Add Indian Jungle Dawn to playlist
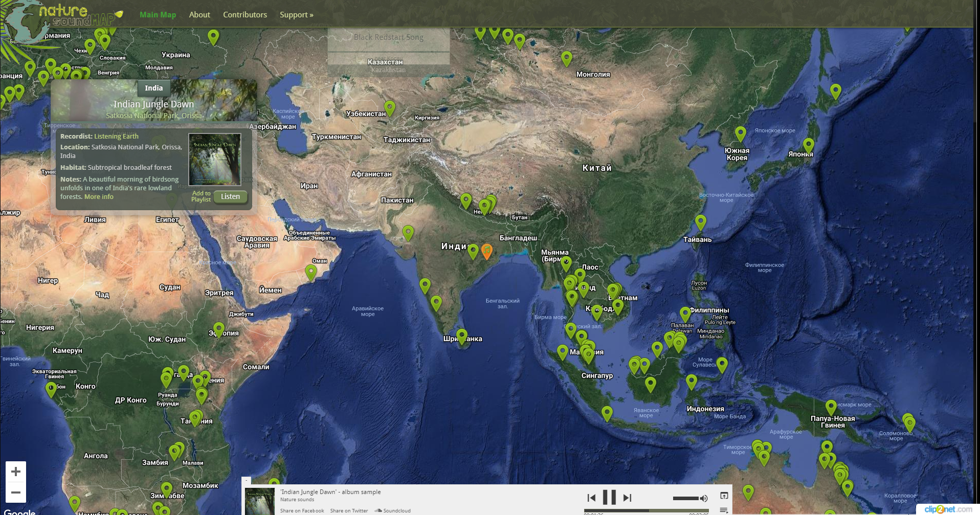The height and width of the screenshot is (515, 980). coord(201,196)
